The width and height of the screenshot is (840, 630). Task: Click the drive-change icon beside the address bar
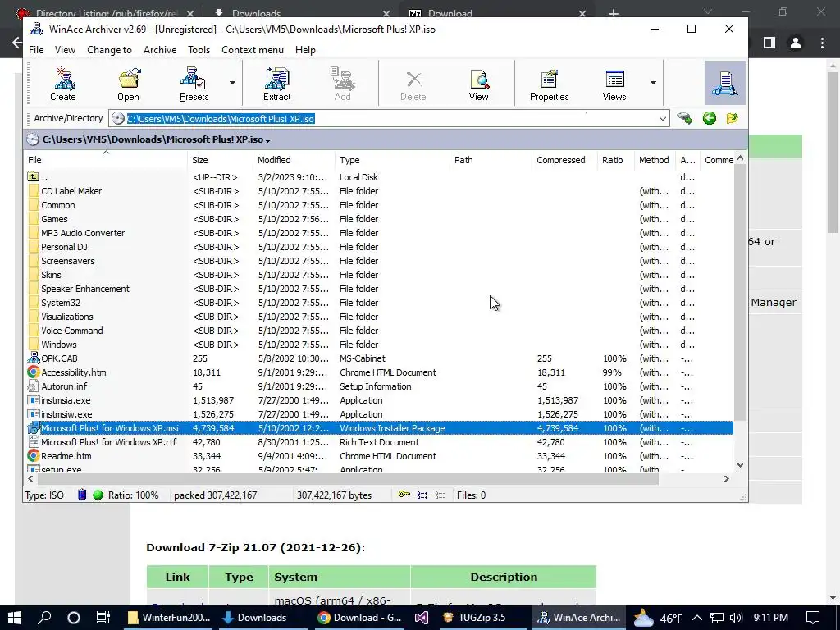coord(685,118)
